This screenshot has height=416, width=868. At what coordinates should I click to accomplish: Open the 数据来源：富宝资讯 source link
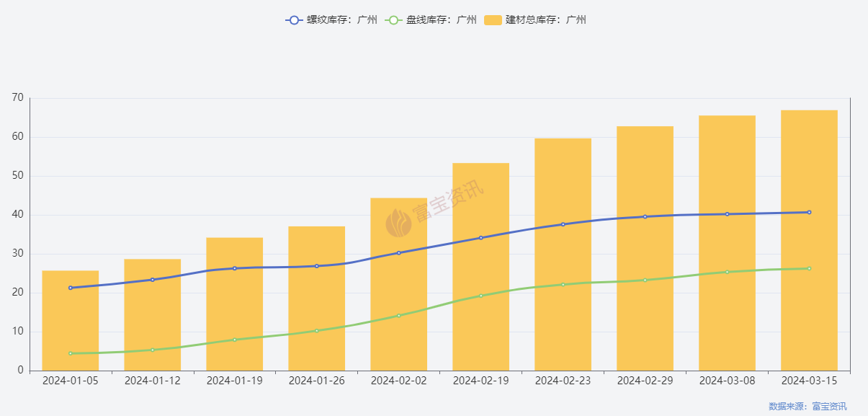click(x=807, y=407)
